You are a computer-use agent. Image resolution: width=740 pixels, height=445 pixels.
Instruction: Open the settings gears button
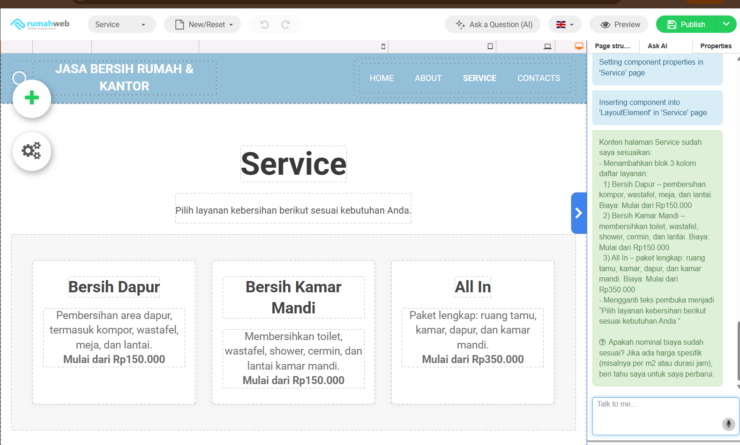pyautogui.click(x=32, y=151)
